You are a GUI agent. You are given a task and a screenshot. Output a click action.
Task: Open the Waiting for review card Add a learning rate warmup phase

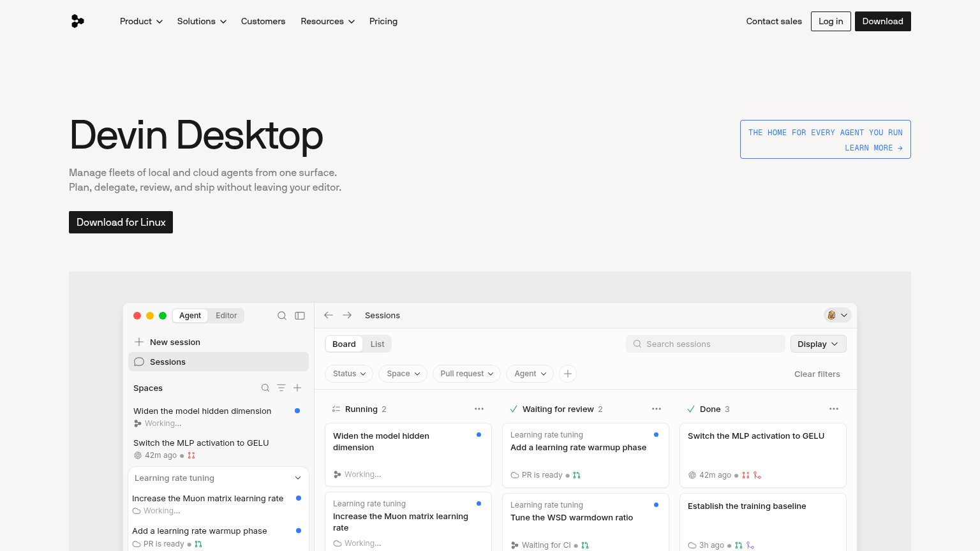click(x=586, y=455)
